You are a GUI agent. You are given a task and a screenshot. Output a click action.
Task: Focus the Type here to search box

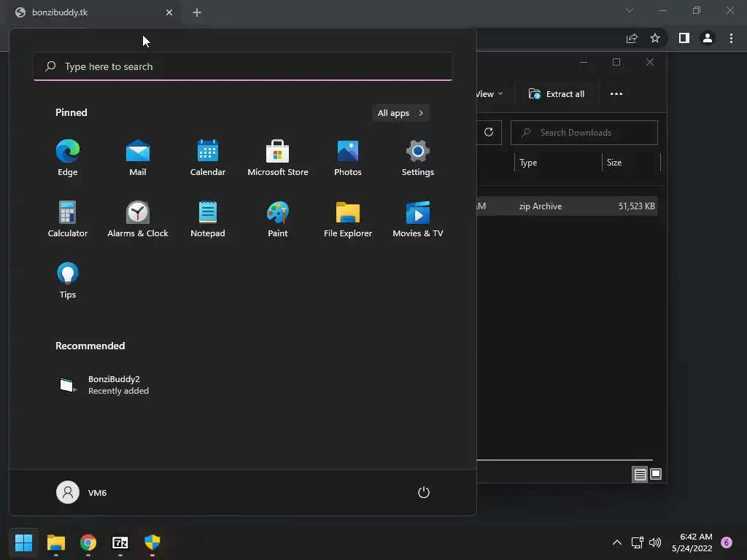pyautogui.click(x=243, y=66)
